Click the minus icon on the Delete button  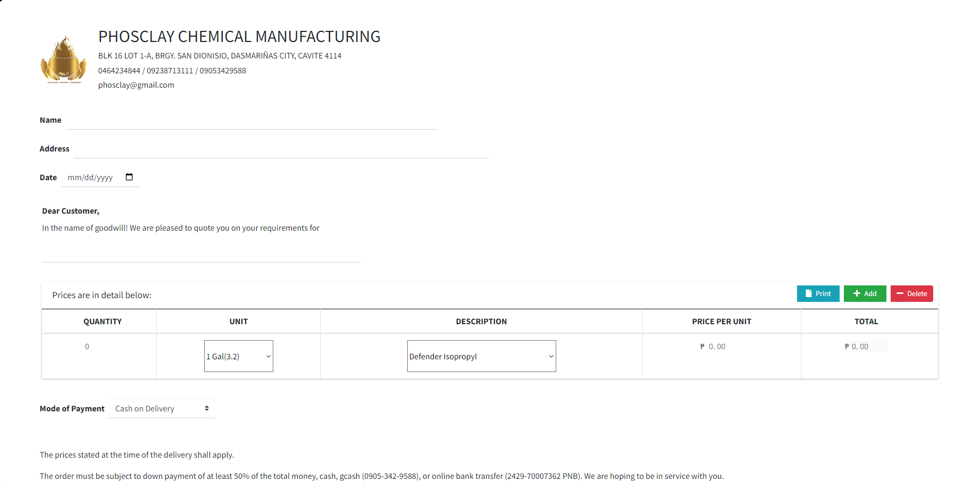click(x=900, y=293)
